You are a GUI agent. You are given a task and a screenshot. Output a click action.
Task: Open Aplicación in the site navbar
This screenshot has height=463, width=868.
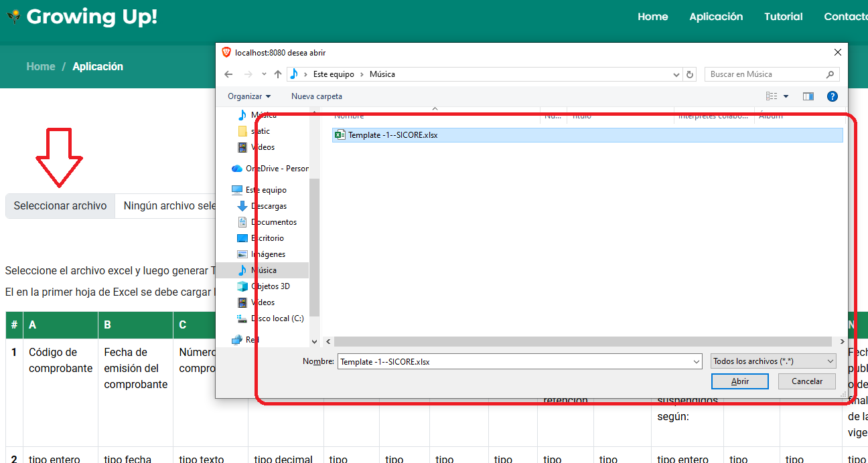coord(716,17)
